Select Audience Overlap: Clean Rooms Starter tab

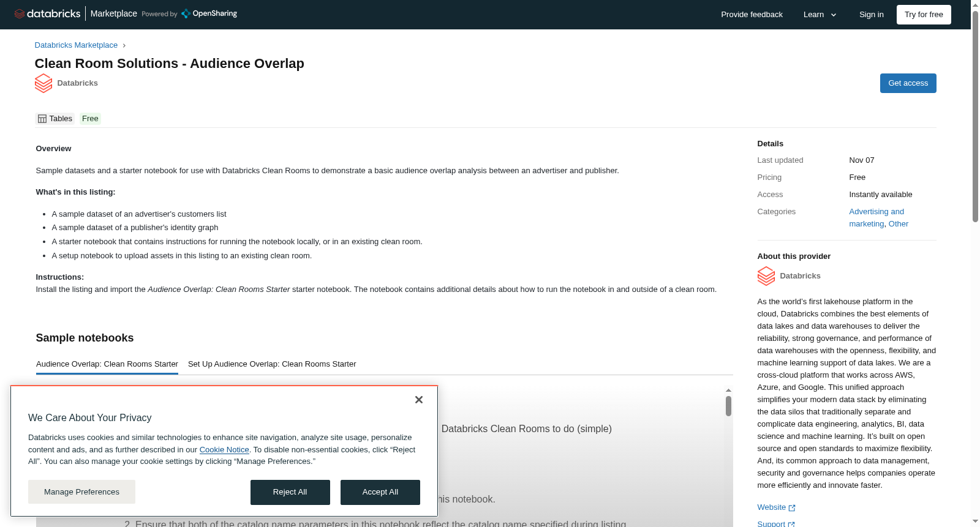pyautogui.click(x=107, y=364)
